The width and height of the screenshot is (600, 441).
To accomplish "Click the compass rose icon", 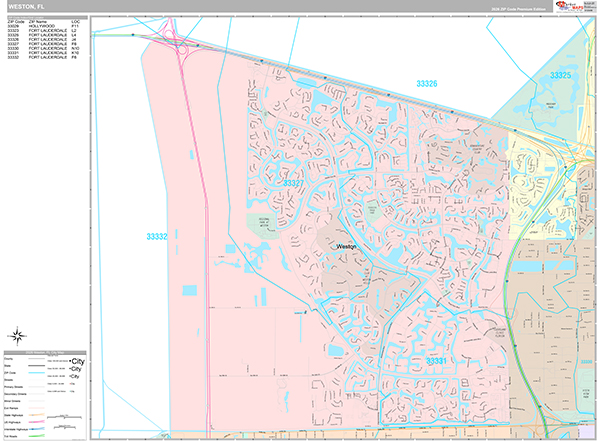I will point(17,336).
